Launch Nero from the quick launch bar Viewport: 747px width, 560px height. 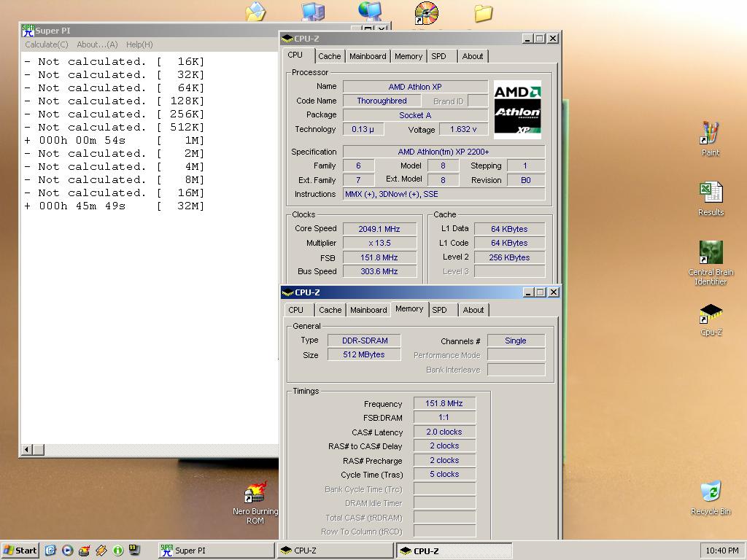pos(85,551)
